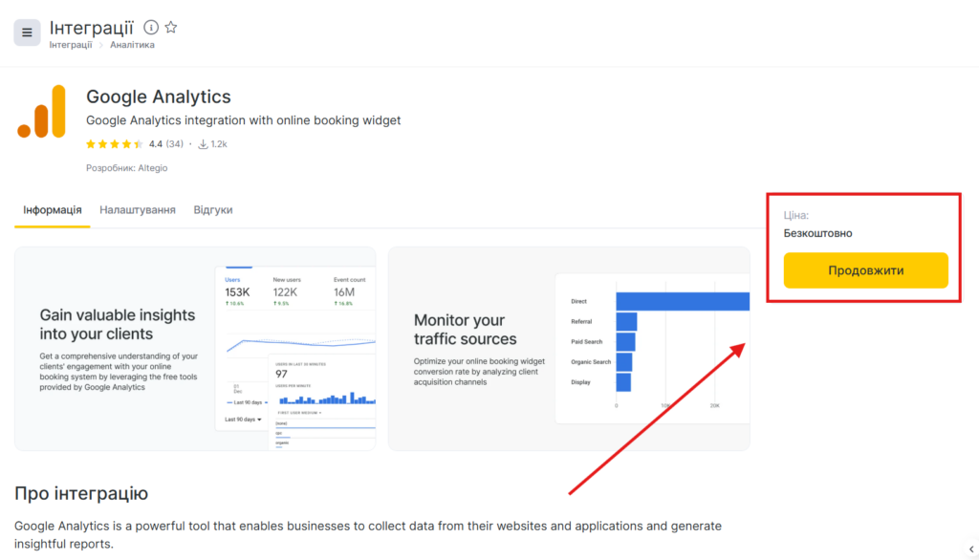The image size is (979, 560).
Task: Click the Аналітика breadcrumb
Action: (132, 45)
